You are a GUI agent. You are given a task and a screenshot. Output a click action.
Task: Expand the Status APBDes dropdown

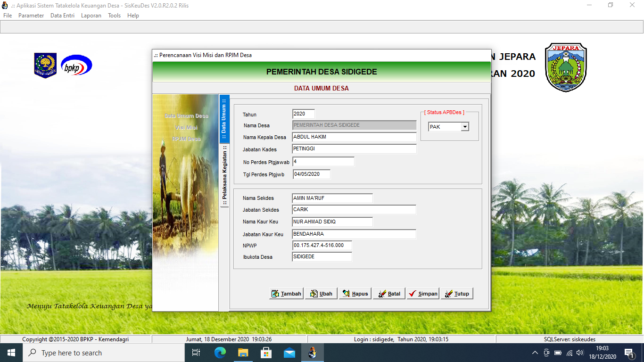tap(465, 127)
